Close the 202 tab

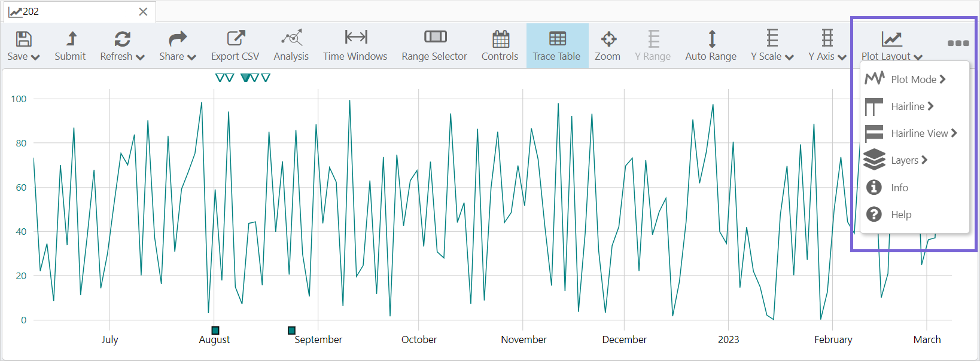[x=143, y=11]
